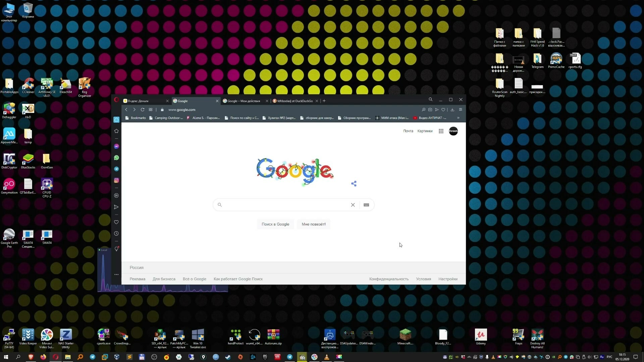Select the BlueStacks desktop icon
Image resolution: width=644 pixels, height=362 pixels.
tap(28, 161)
